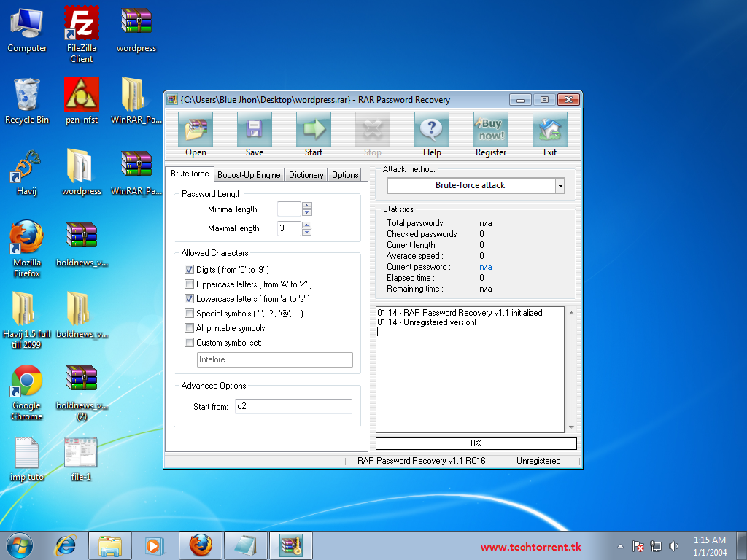The image size is (747, 560).
Task: Start the brute-force attack
Action: tap(313, 133)
